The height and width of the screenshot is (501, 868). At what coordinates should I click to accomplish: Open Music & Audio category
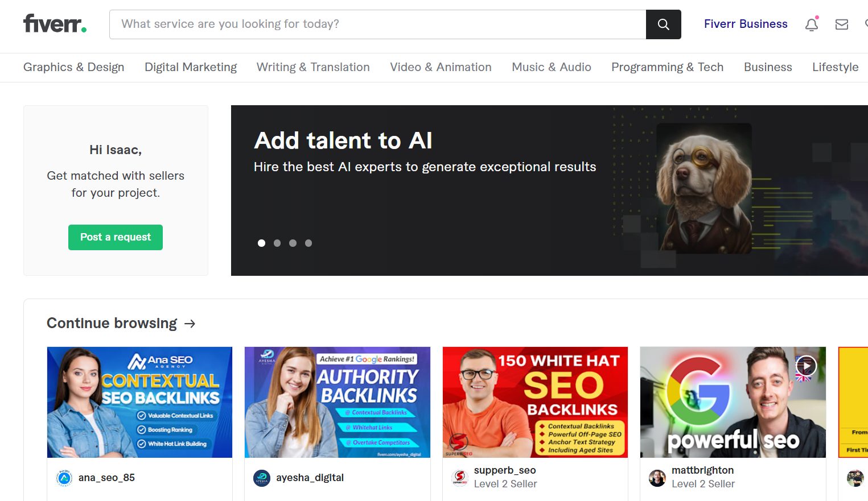(552, 67)
